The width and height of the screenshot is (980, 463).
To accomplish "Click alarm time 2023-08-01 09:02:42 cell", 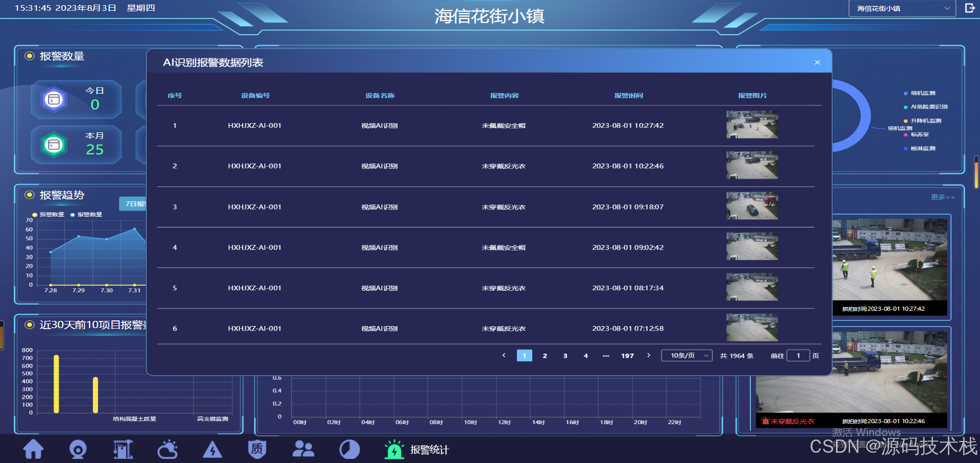I will coord(628,247).
